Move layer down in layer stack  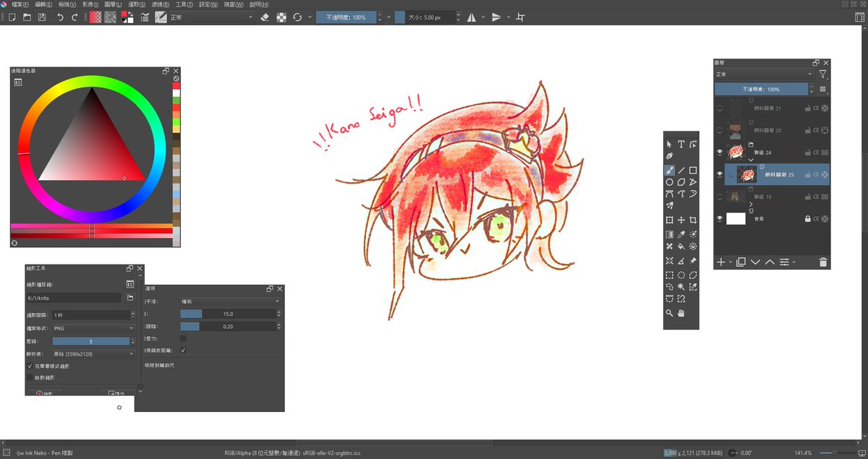point(755,262)
